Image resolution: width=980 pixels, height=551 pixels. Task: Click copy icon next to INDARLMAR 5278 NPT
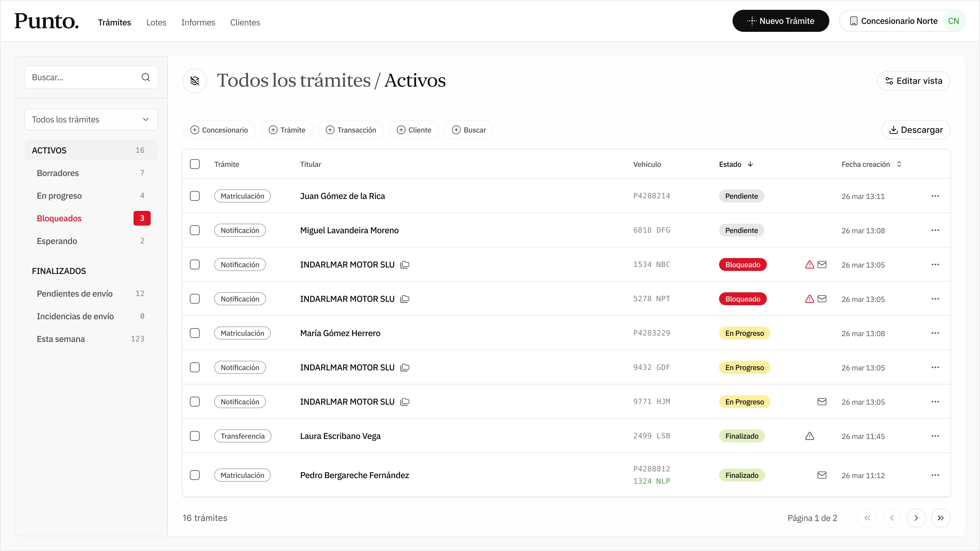click(405, 298)
